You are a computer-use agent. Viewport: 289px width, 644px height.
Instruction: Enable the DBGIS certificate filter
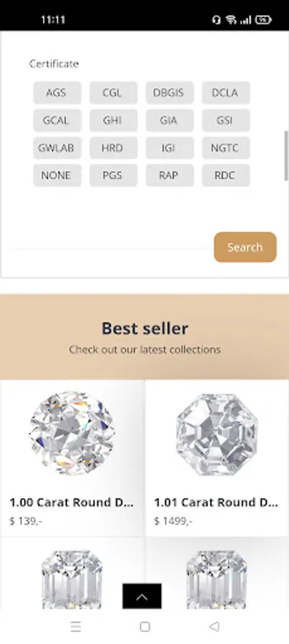(x=169, y=93)
